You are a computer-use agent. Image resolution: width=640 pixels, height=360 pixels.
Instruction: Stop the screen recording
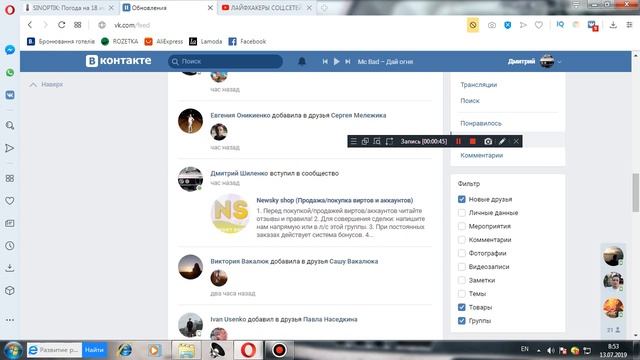tap(473, 141)
